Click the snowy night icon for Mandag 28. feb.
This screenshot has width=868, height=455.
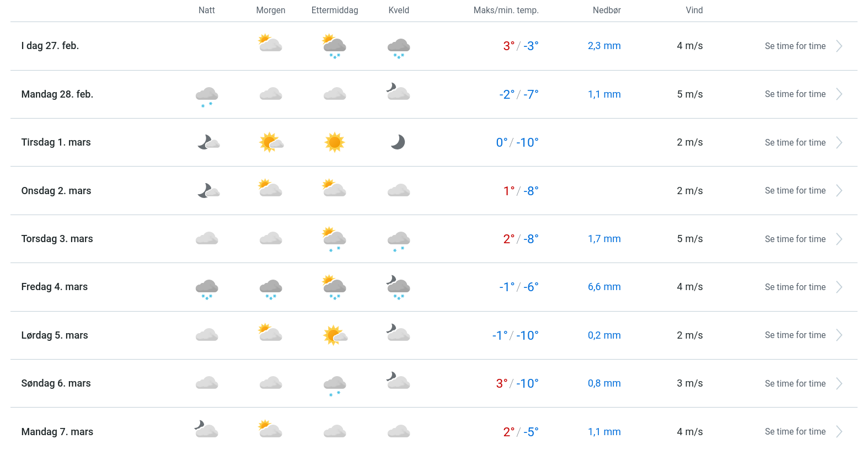point(207,95)
